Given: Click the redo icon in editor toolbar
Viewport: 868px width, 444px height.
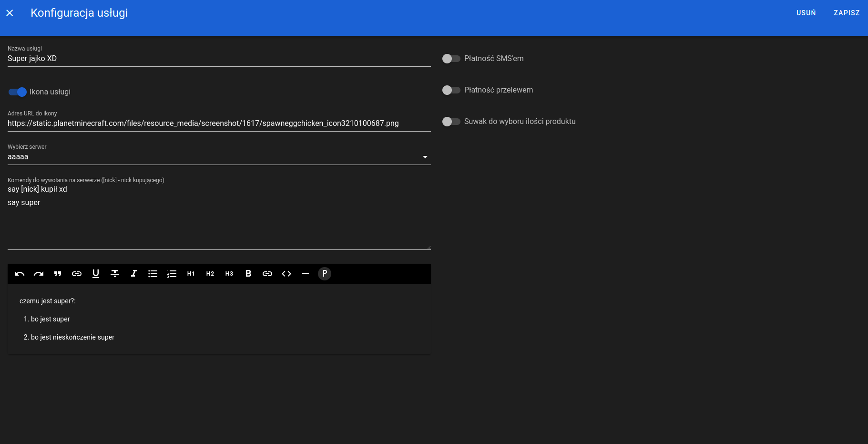Looking at the screenshot, I should coord(39,274).
